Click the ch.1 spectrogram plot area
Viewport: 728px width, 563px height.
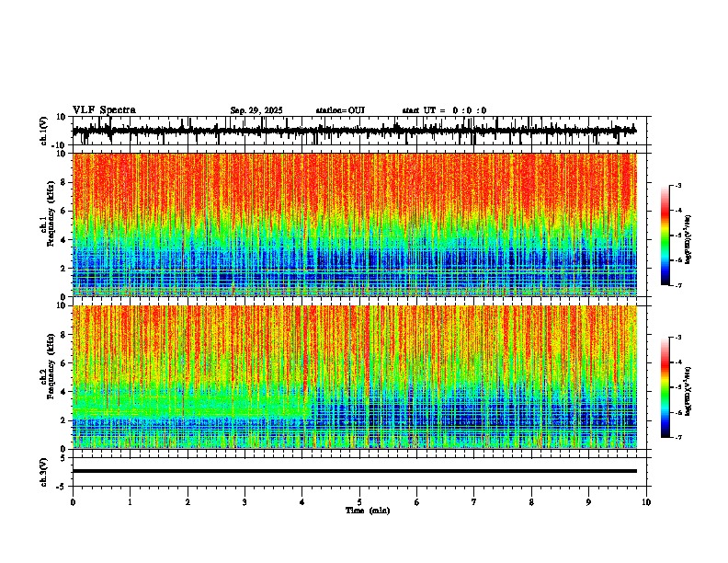tap(355, 224)
